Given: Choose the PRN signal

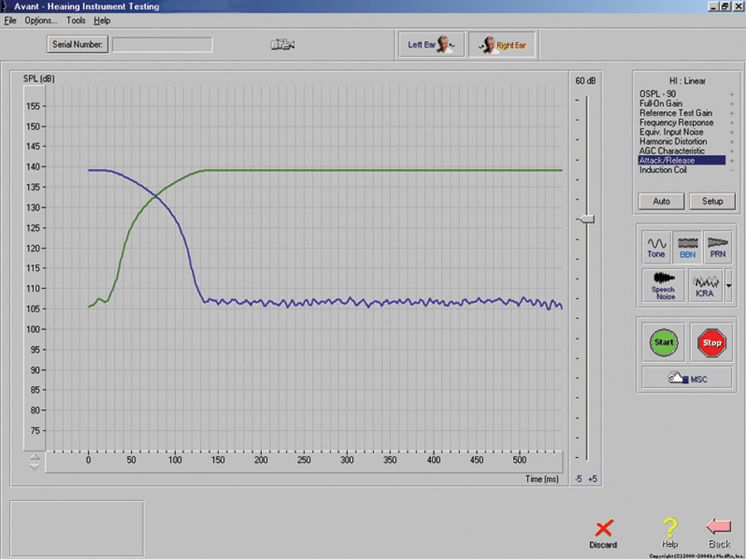Looking at the screenshot, I should point(718,246).
